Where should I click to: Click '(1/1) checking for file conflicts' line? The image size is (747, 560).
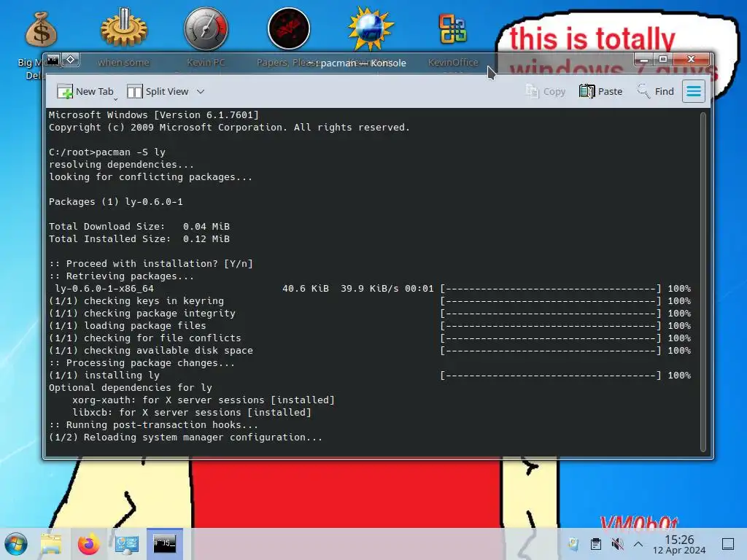(x=145, y=338)
